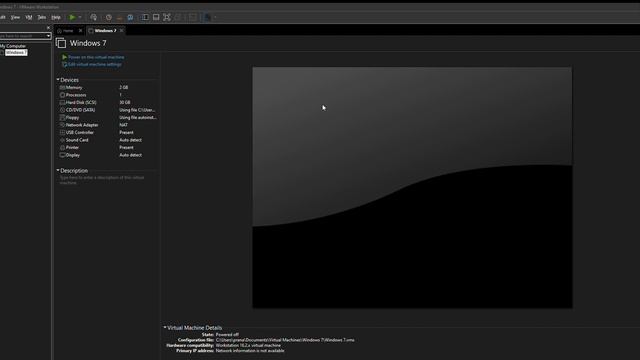
Task: Click the library search input field
Action: point(22,36)
